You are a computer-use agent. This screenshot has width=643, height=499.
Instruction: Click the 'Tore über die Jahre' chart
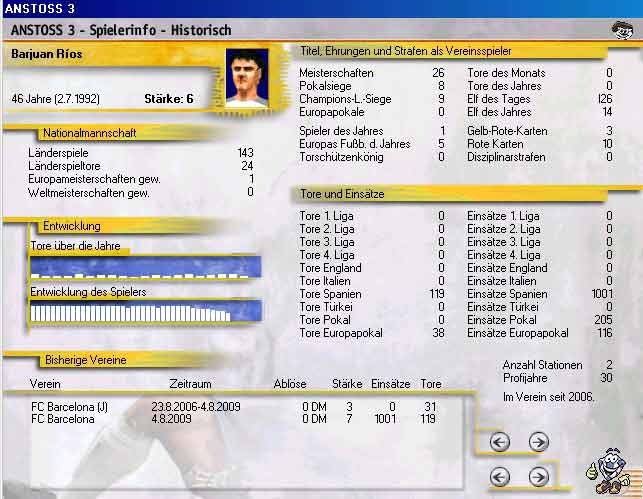click(x=146, y=267)
